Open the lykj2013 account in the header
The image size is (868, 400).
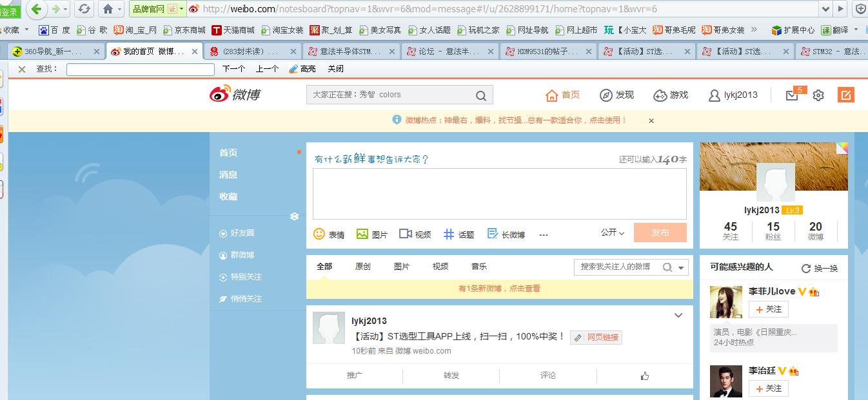(x=733, y=95)
